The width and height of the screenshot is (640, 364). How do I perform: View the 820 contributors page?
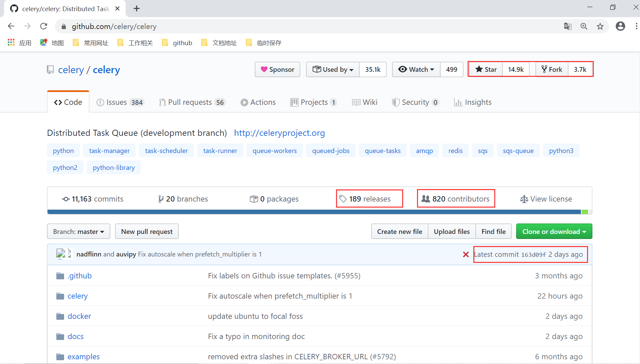[x=455, y=199]
